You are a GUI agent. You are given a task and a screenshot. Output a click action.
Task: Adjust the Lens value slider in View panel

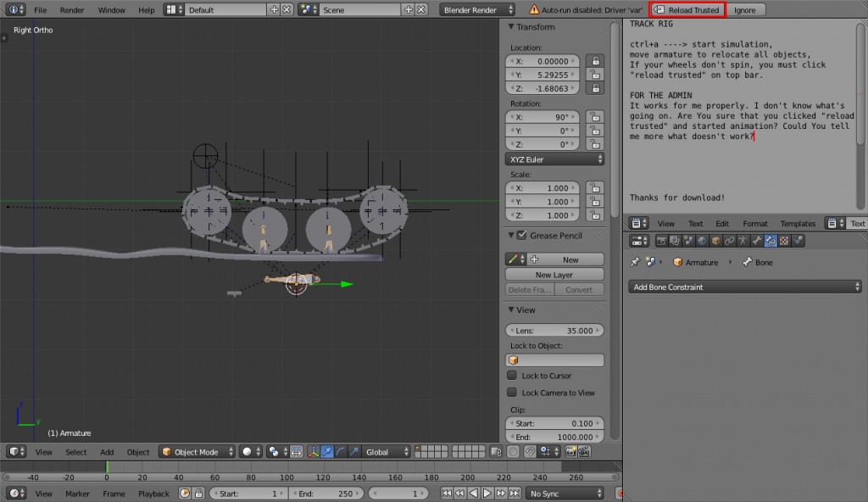click(554, 329)
